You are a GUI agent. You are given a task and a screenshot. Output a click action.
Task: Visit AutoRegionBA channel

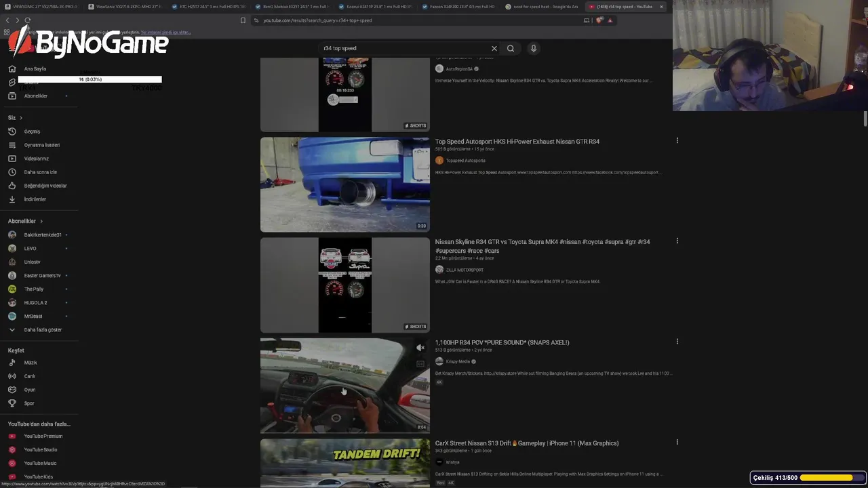click(x=459, y=69)
